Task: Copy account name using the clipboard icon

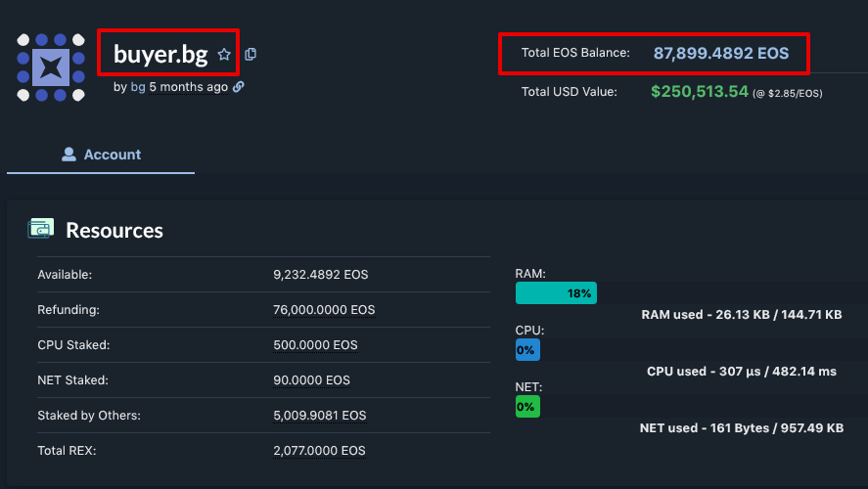Action: 251,54
